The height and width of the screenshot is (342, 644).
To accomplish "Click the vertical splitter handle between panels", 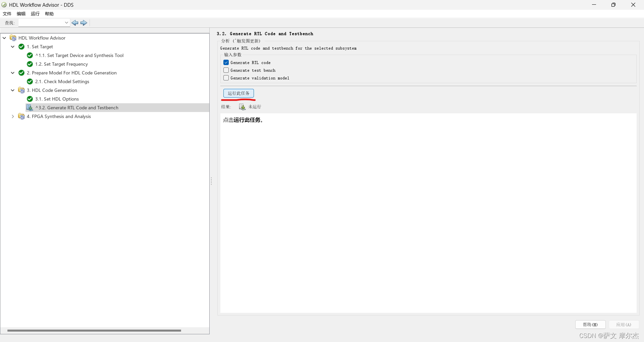I will tap(211, 181).
